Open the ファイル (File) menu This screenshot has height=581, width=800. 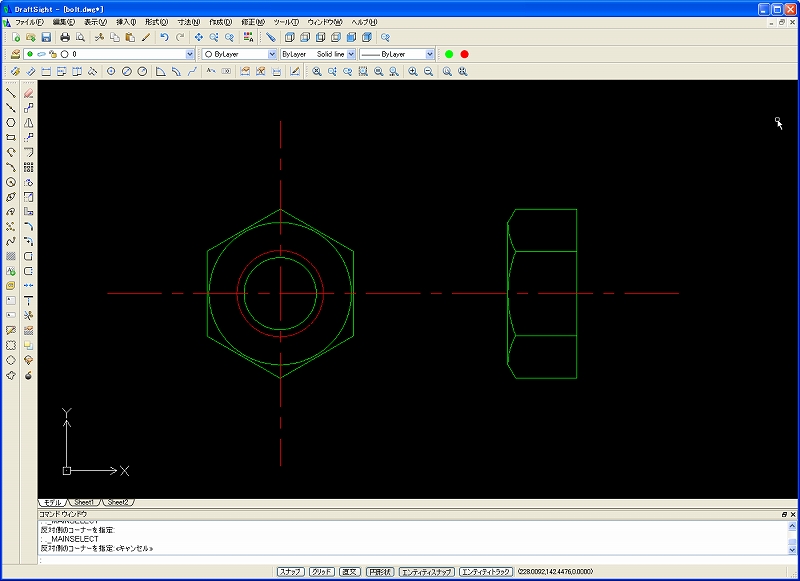(29, 22)
